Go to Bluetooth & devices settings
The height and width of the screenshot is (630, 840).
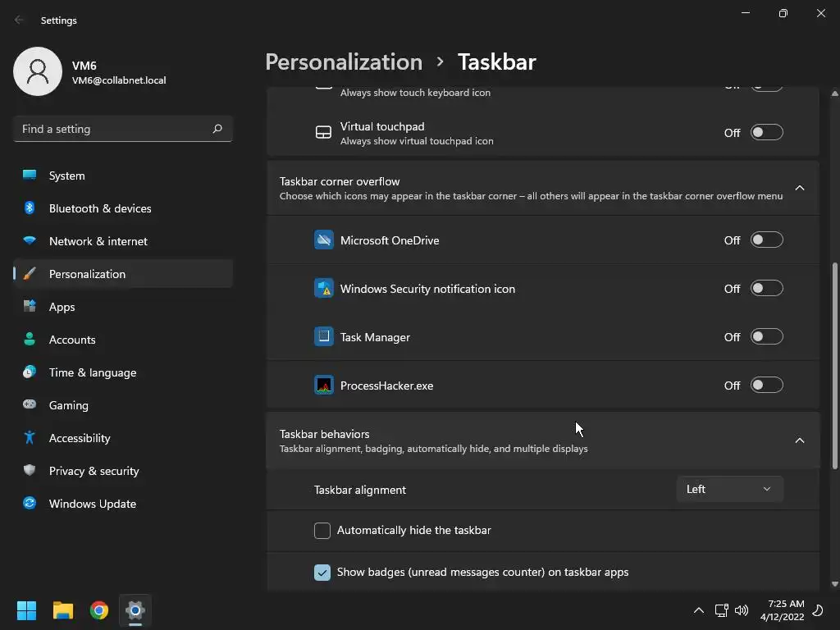[x=100, y=208]
